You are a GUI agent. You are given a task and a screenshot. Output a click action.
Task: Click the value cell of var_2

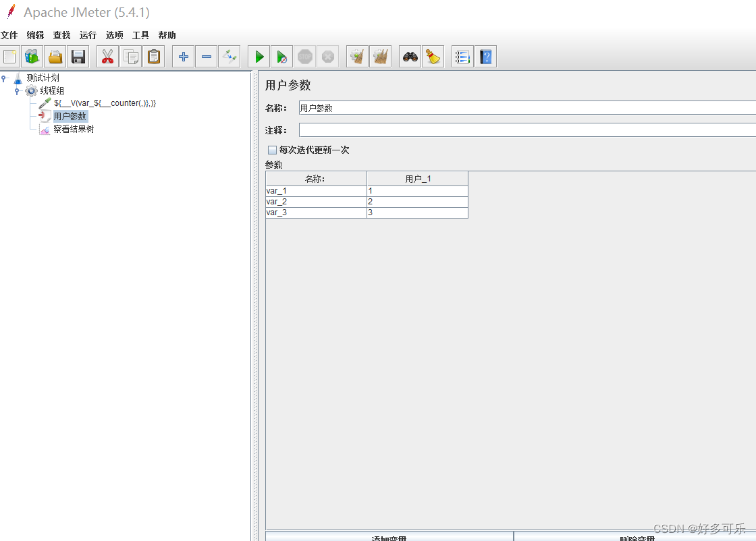pyautogui.click(x=418, y=202)
